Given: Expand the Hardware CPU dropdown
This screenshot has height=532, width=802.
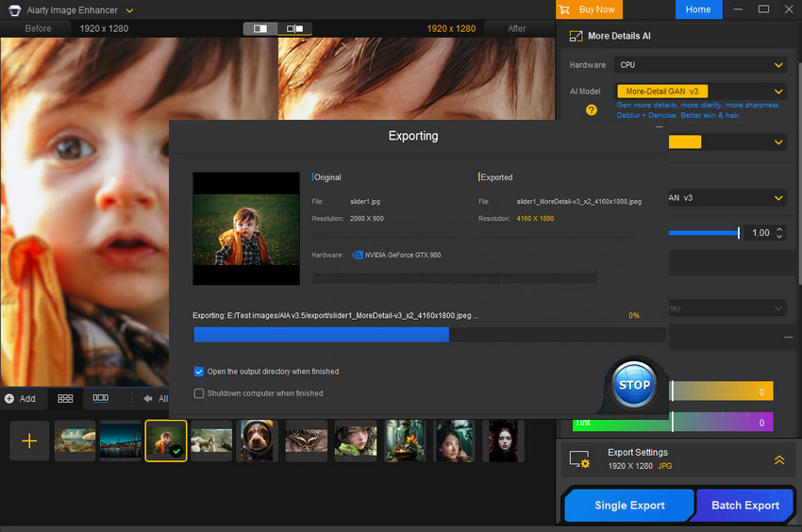Looking at the screenshot, I should 700,65.
